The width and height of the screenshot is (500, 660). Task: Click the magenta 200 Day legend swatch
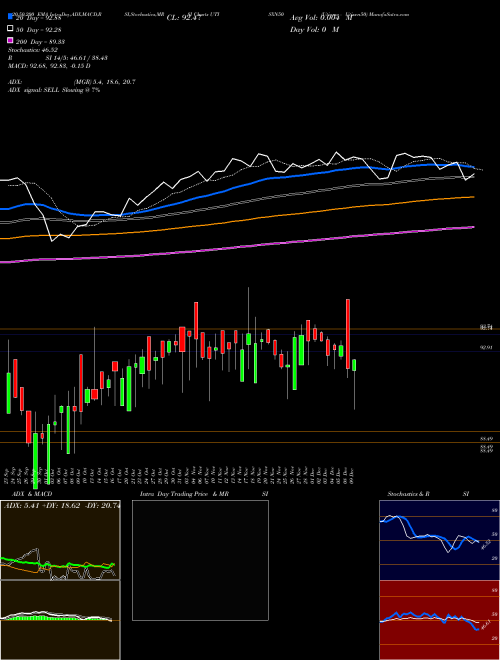[x=10, y=41]
